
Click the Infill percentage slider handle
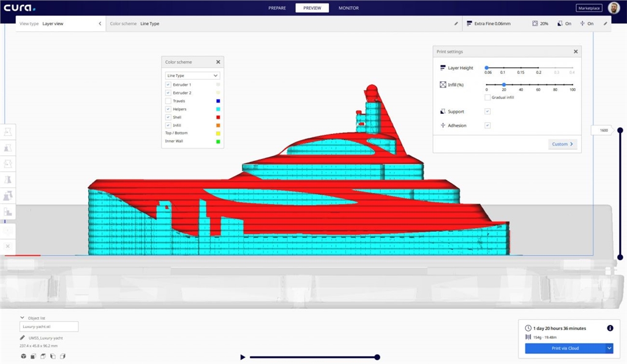click(x=504, y=85)
